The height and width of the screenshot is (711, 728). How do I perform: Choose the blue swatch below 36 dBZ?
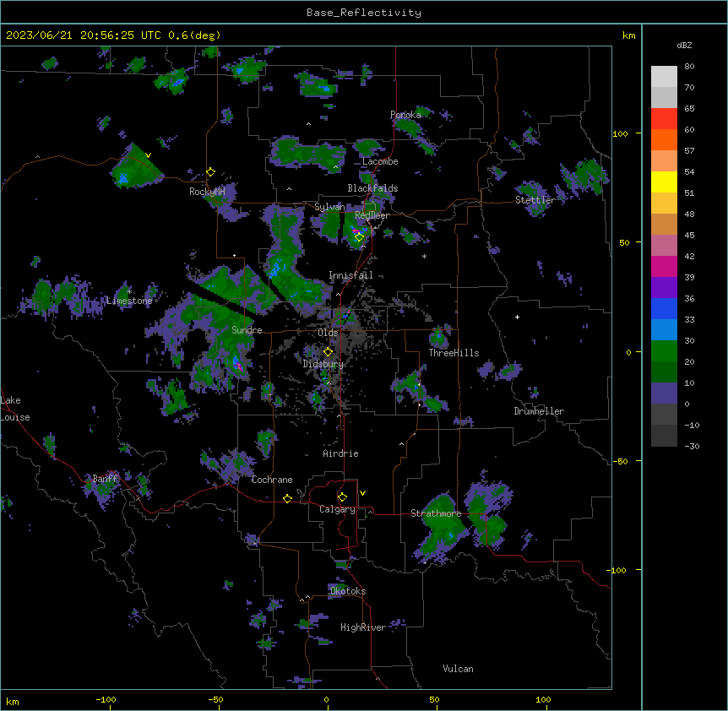tap(664, 308)
